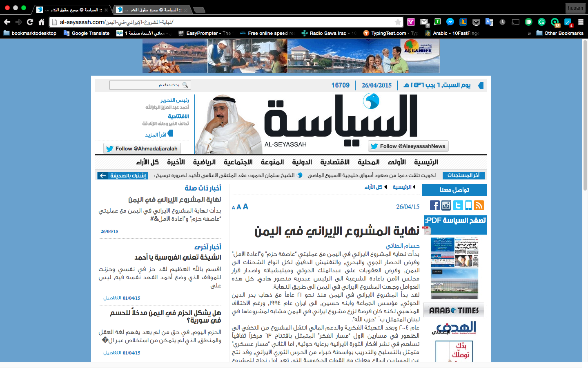Image resolution: width=588 pixels, height=368 pixels.
Task: Open the Gmail checker extension icon
Action: tap(424, 22)
